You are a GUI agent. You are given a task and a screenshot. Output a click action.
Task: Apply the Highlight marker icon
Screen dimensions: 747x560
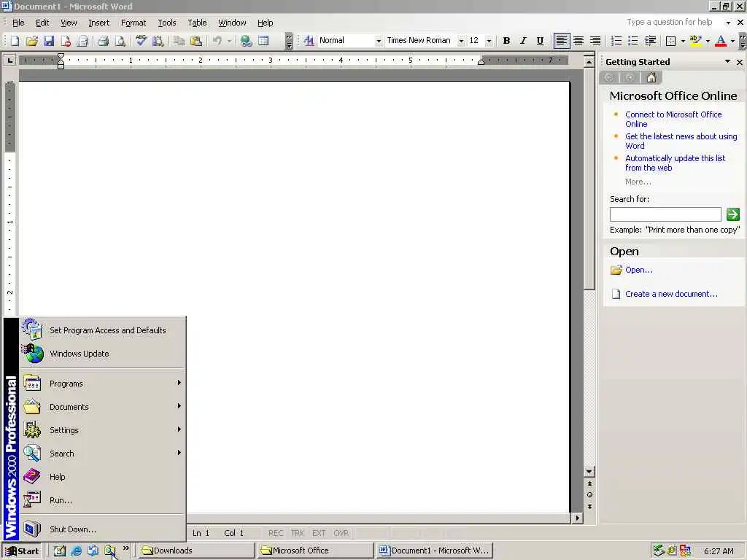pyautogui.click(x=695, y=41)
